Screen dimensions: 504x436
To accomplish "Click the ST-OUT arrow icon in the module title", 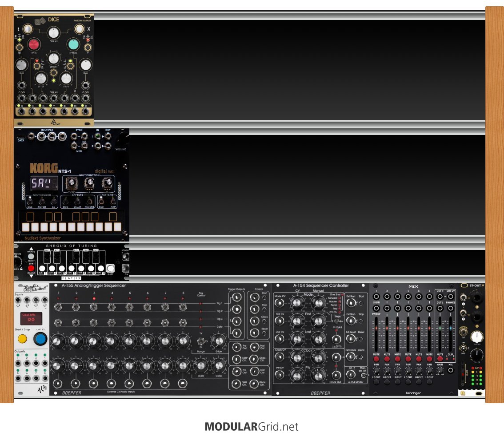I will (x=483, y=285).
